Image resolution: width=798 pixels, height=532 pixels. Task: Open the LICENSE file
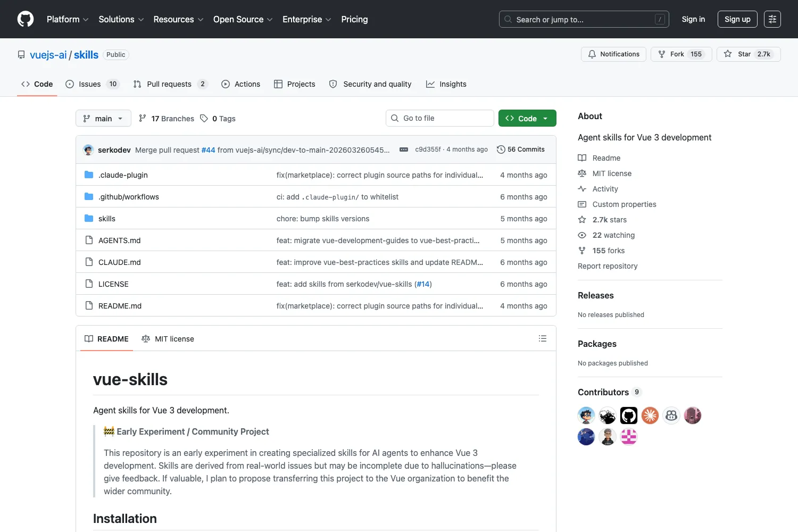click(113, 284)
